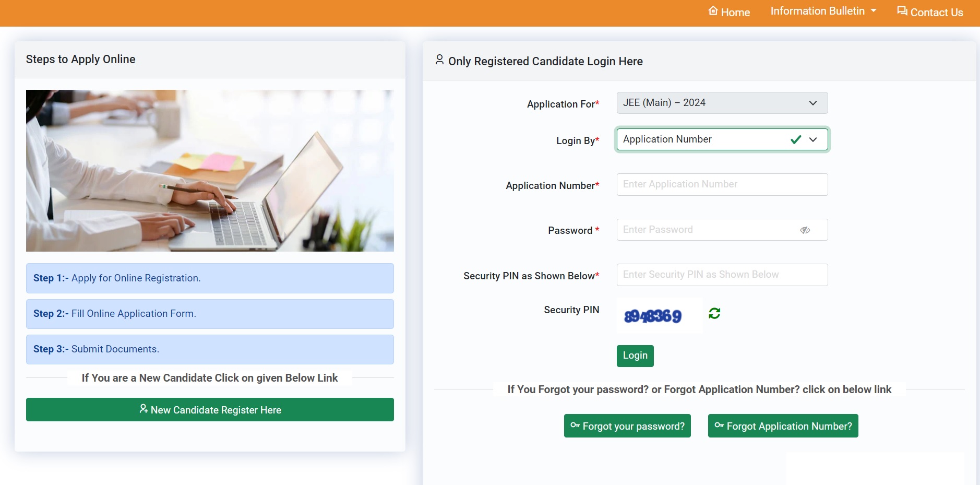Viewport: 980px width, 485px height.
Task: Focus the Enter Application Number field
Action: pyautogui.click(x=722, y=184)
